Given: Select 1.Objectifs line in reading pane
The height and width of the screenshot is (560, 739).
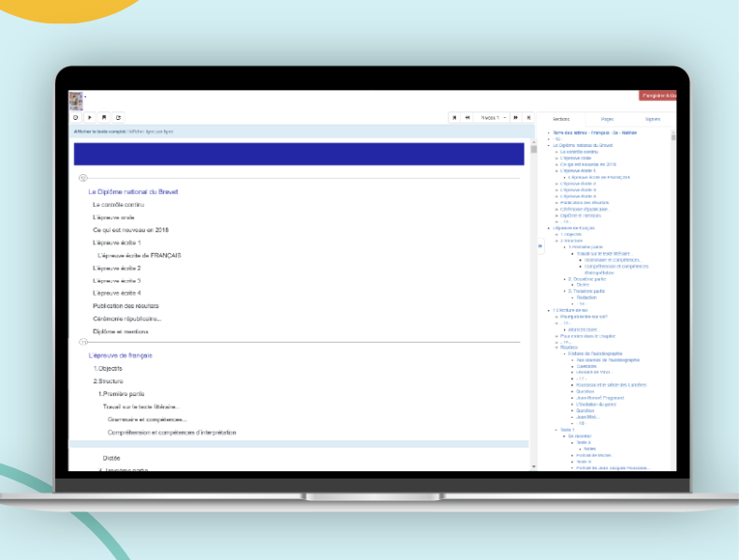Looking at the screenshot, I should point(108,369).
